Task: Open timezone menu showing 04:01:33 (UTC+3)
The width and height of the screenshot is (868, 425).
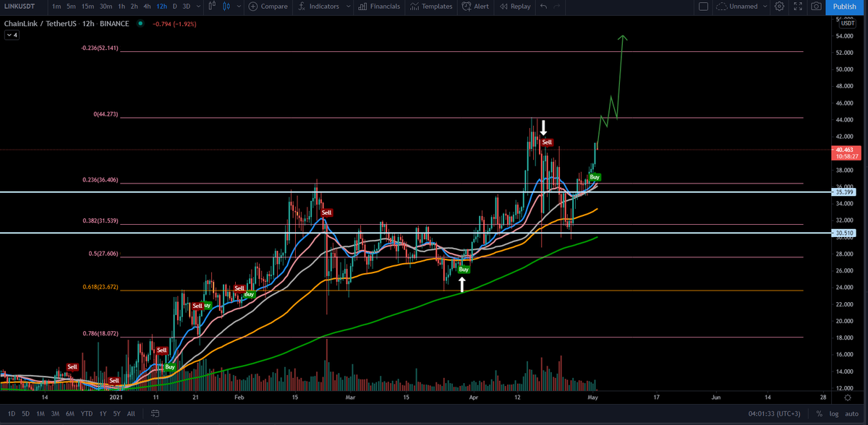Action: click(773, 414)
